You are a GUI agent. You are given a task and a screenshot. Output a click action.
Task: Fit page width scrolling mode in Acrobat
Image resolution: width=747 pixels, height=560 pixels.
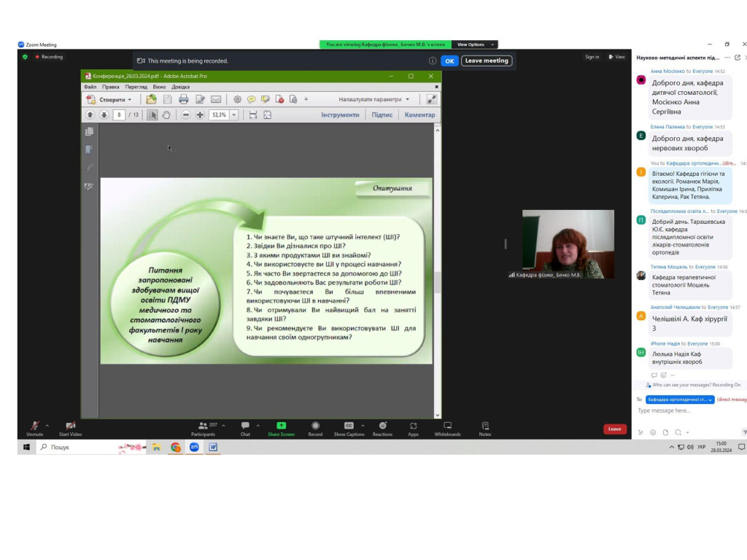(253, 114)
